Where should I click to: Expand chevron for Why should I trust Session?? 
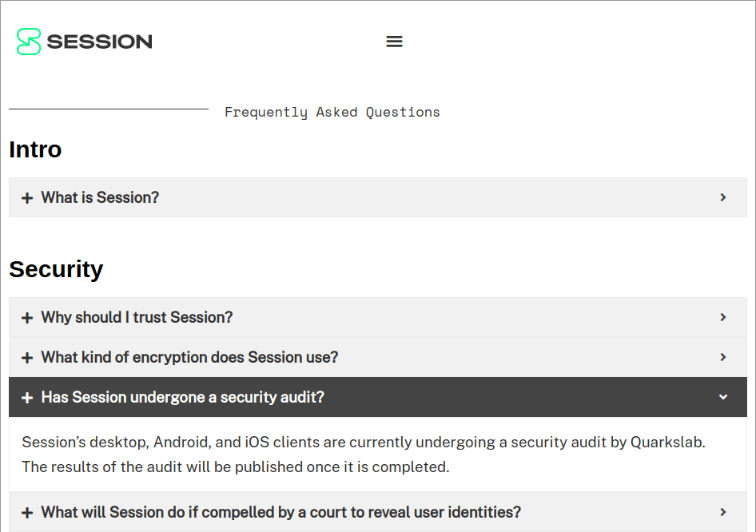click(722, 317)
